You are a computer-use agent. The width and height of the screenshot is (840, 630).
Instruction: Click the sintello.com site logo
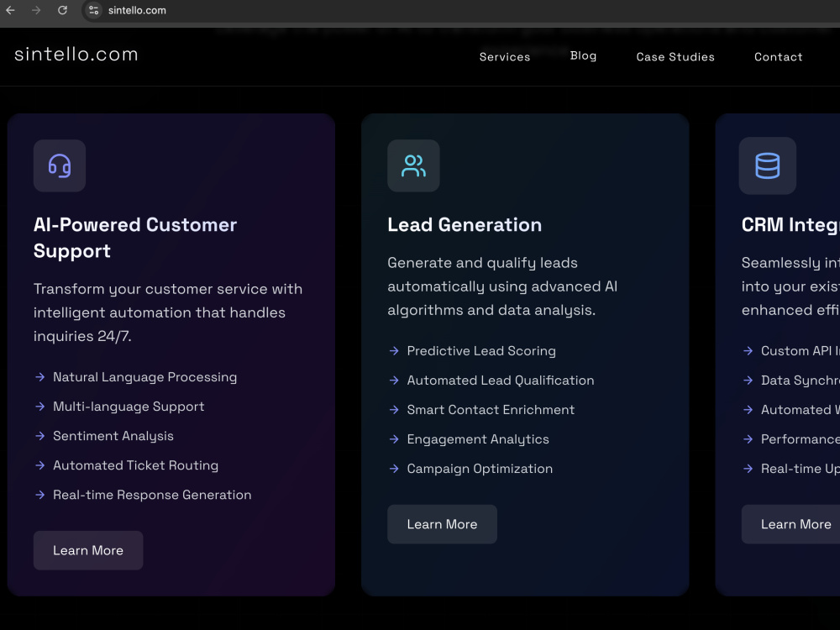(x=76, y=54)
